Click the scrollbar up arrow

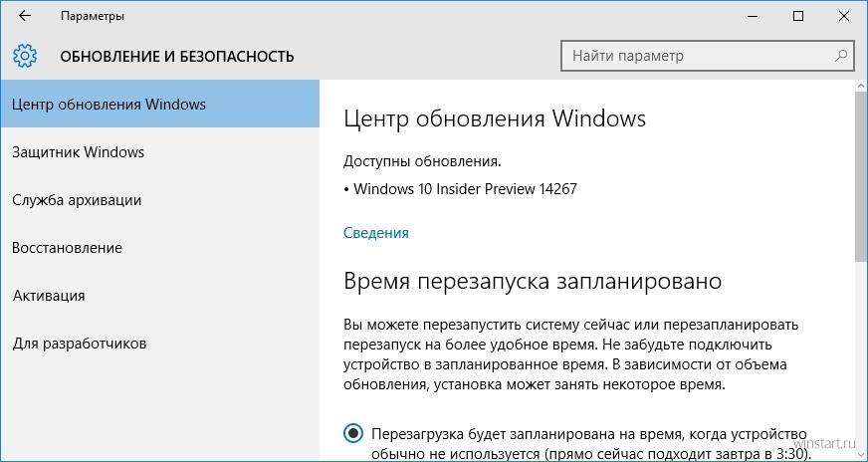pos(862,86)
